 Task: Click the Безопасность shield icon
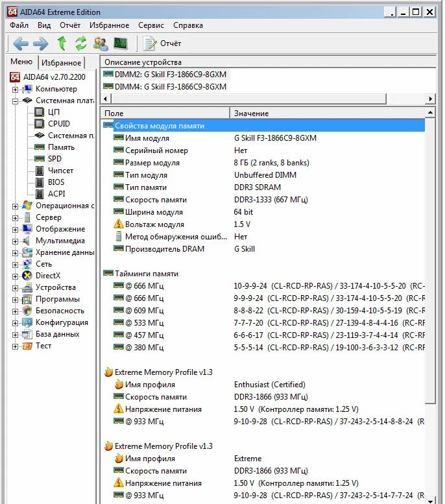(27, 311)
